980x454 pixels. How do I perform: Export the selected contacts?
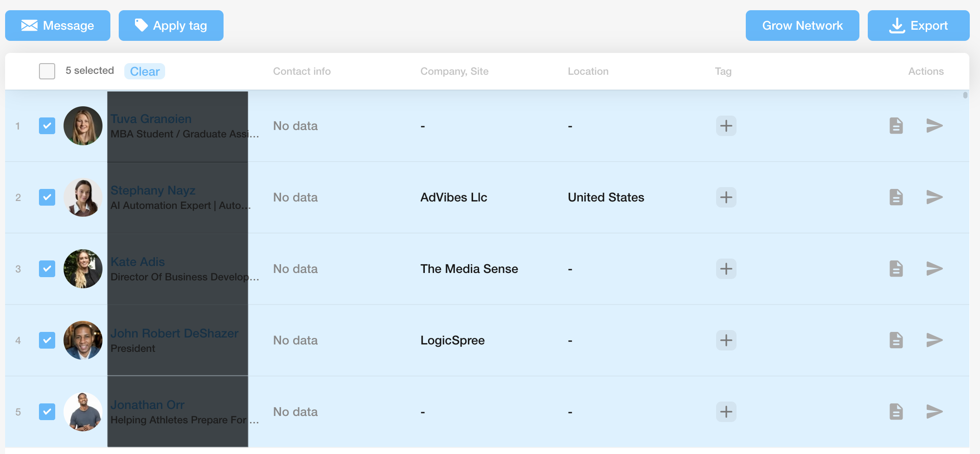tap(918, 26)
